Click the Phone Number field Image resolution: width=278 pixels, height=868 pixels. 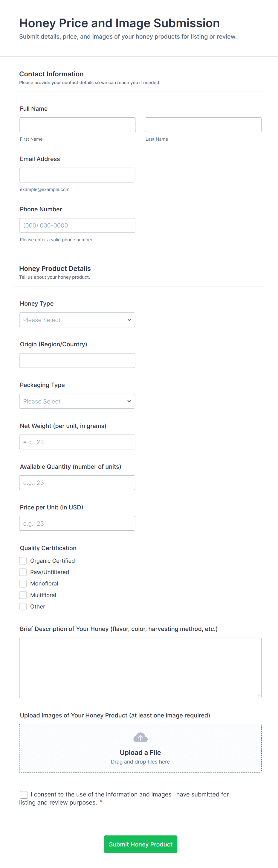point(77,225)
